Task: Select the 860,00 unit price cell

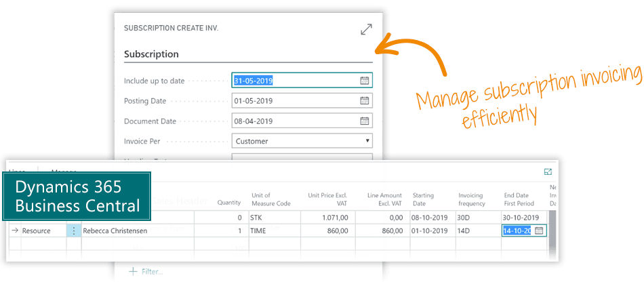Action: coord(328,230)
